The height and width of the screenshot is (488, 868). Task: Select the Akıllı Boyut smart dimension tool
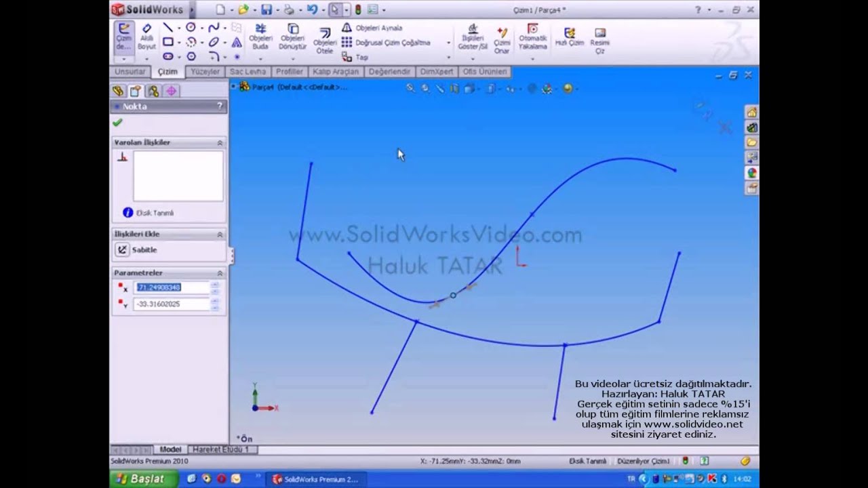pos(146,37)
